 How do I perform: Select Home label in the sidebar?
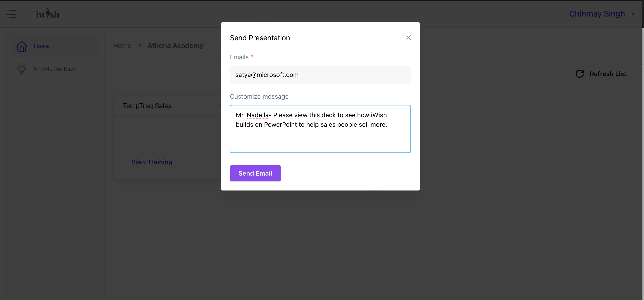tap(41, 46)
